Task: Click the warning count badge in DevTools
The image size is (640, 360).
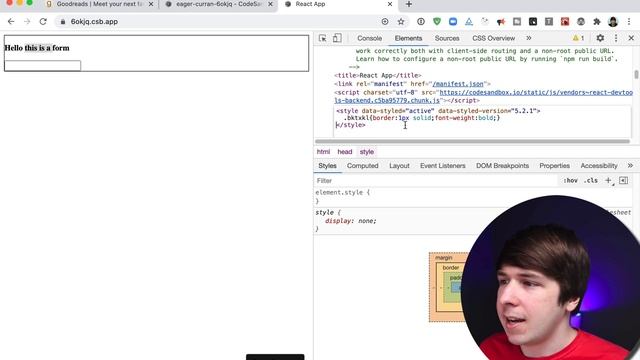Action: coord(578,38)
